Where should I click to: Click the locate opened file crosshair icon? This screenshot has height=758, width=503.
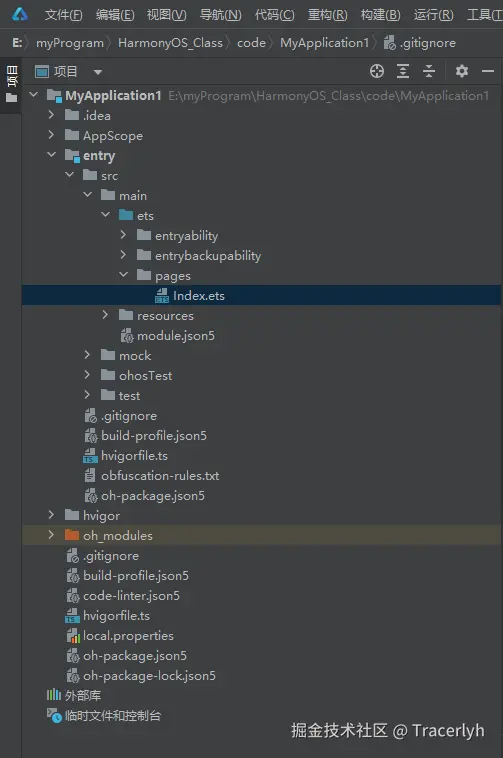point(377,72)
